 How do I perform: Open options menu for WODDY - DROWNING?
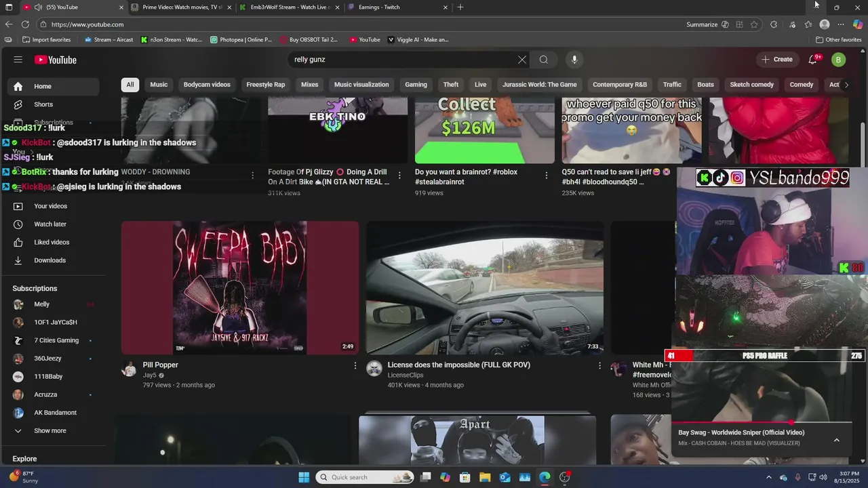click(x=252, y=176)
